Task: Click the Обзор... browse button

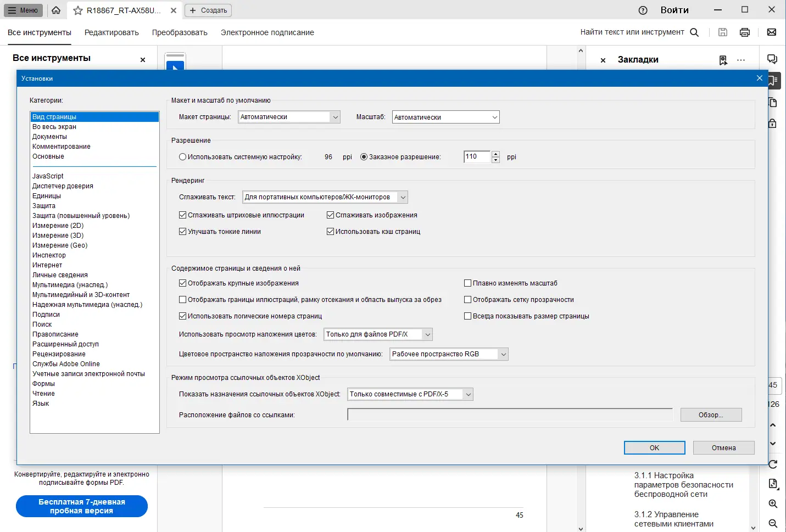Action: point(711,415)
